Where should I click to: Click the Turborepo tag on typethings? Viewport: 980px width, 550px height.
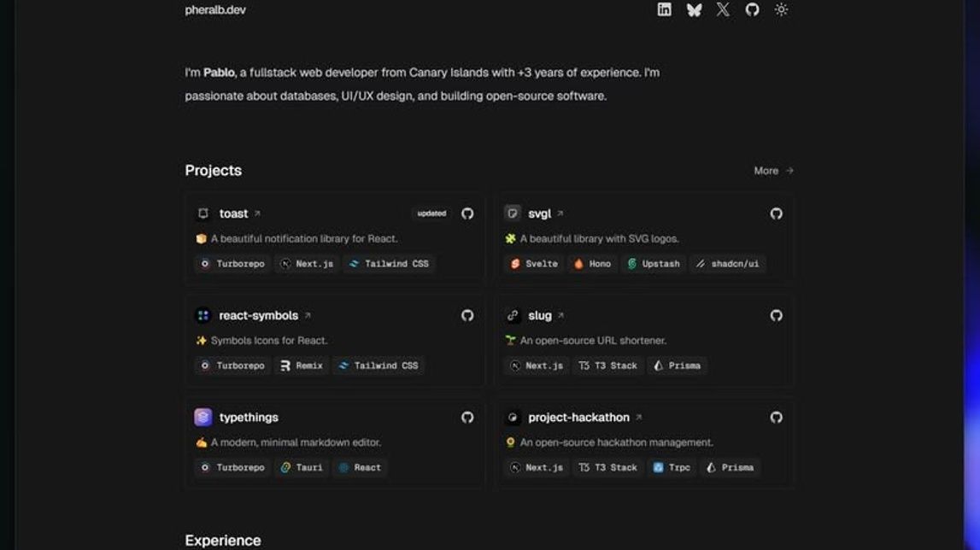(232, 467)
